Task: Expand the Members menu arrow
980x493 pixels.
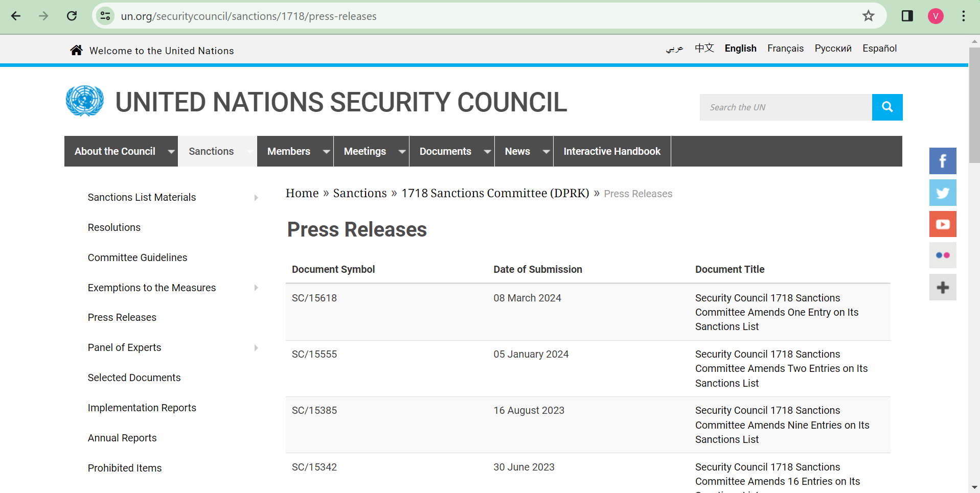Action: tap(326, 152)
